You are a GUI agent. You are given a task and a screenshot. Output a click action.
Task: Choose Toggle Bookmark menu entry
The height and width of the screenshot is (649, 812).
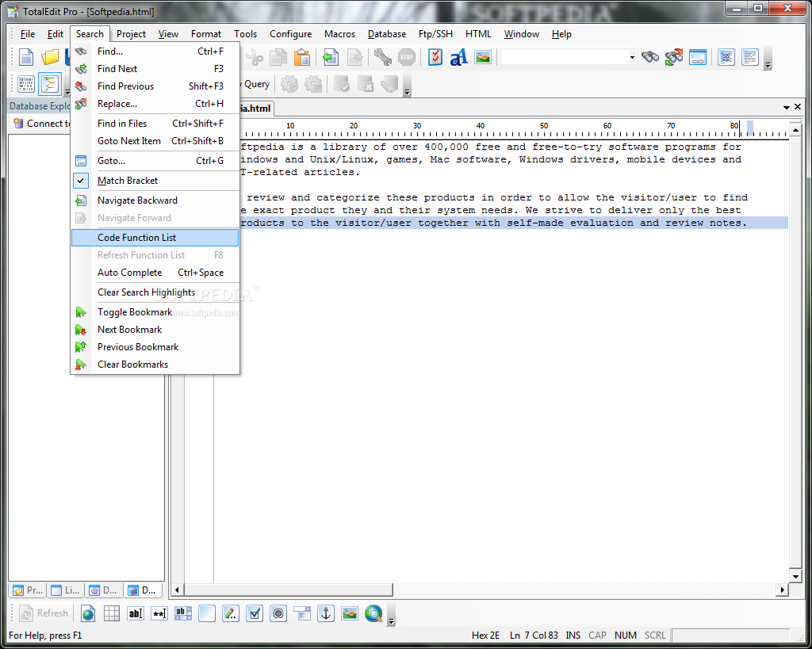pyautogui.click(x=155, y=312)
